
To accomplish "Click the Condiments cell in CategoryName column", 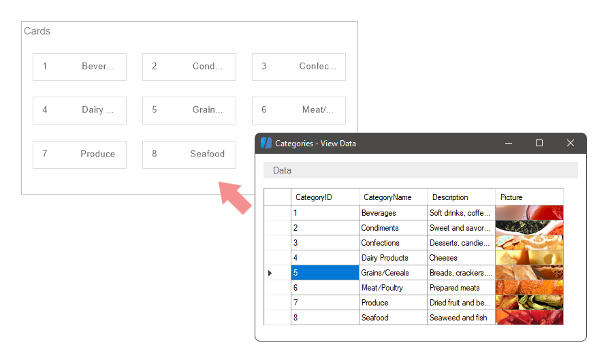I will [x=393, y=228].
